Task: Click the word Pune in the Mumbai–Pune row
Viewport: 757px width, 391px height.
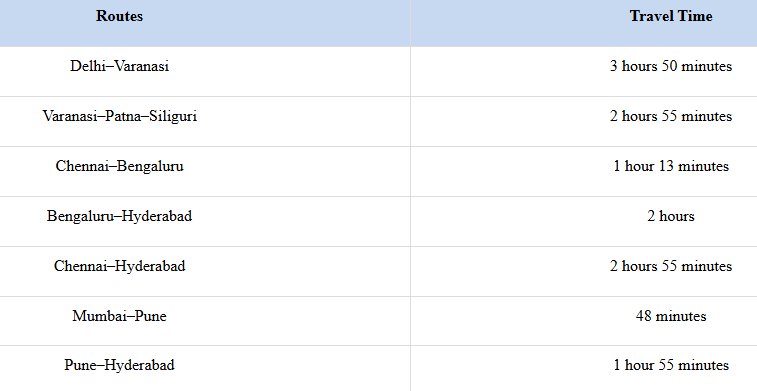Action: [x=151, y=316]
